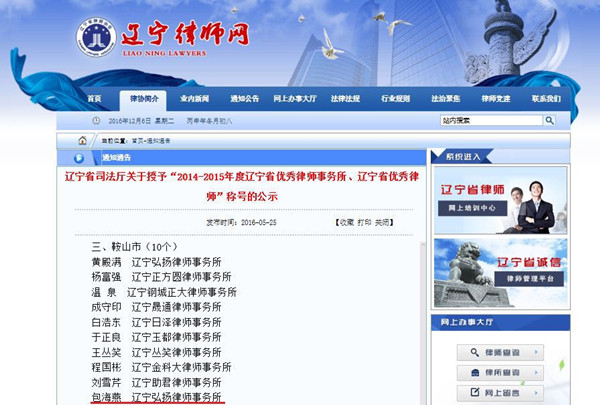Open the 法律法规 menu item
Screen dimensions: 600x405
click(345, 99)
